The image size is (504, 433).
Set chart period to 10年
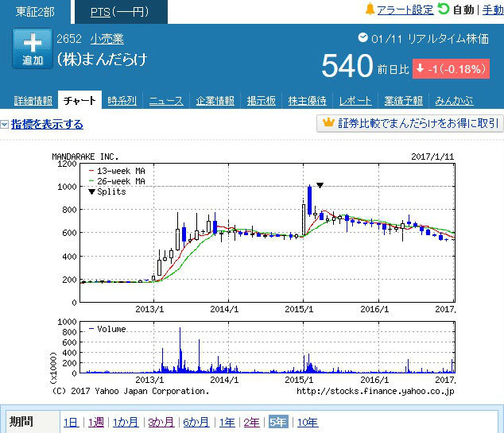[308, 422]
